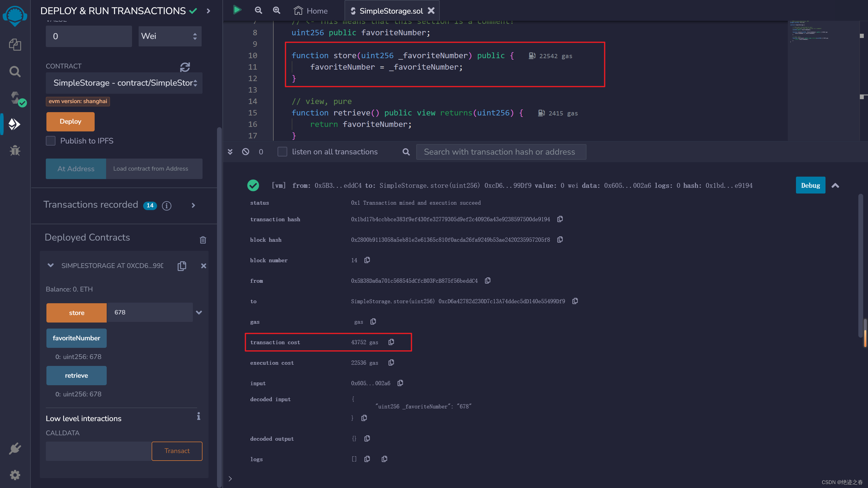
Task: Open the Plugin Manager plug icon
Action: tap(15, 448)
